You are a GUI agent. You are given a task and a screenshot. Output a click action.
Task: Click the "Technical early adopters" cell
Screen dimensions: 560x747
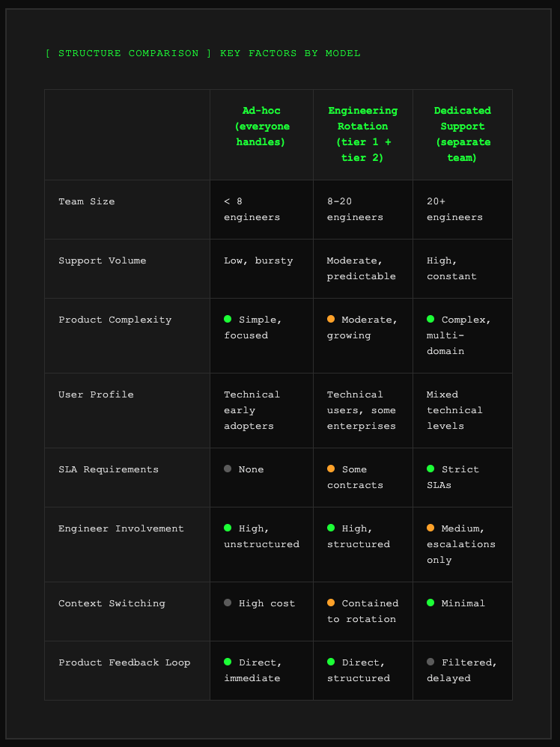point(252,410)
